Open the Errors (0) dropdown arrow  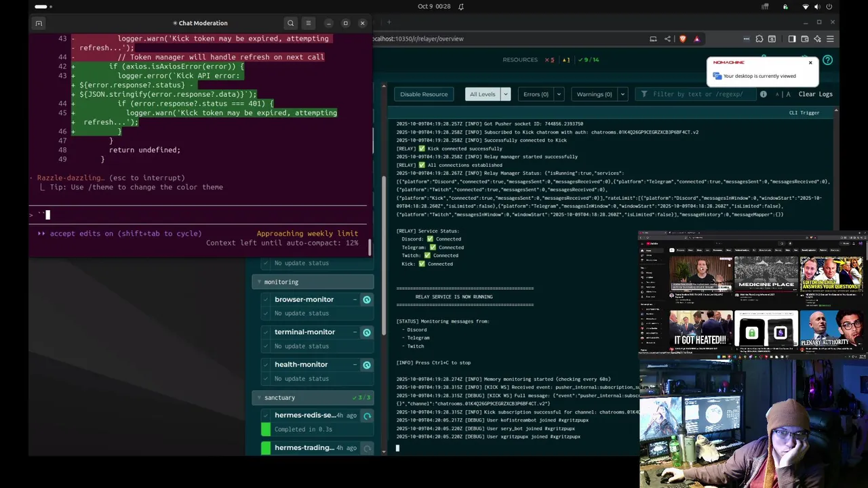(559, 94)
